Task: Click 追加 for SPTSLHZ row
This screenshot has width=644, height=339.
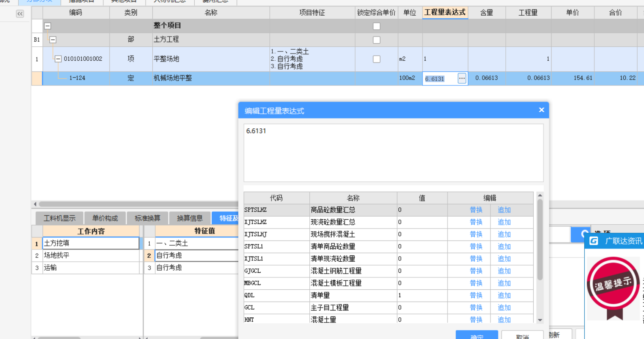Action: (504, 210)
